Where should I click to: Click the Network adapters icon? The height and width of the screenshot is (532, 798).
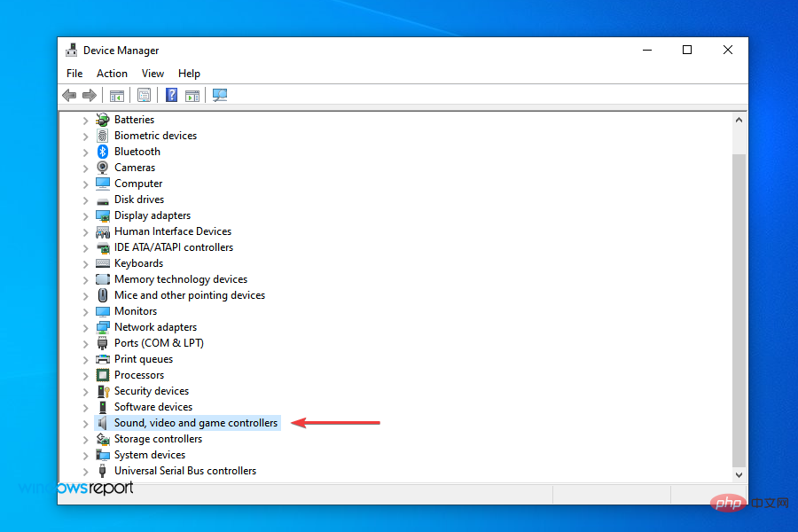click(101, 326)
